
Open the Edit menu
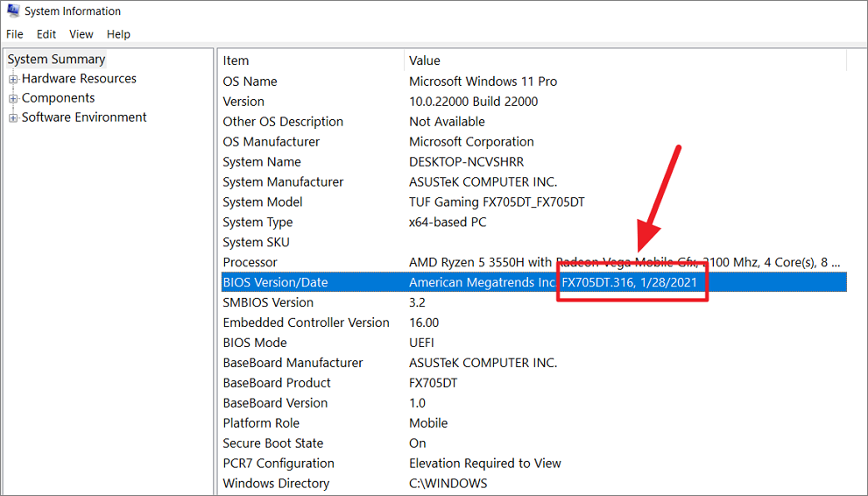(46, 34)
